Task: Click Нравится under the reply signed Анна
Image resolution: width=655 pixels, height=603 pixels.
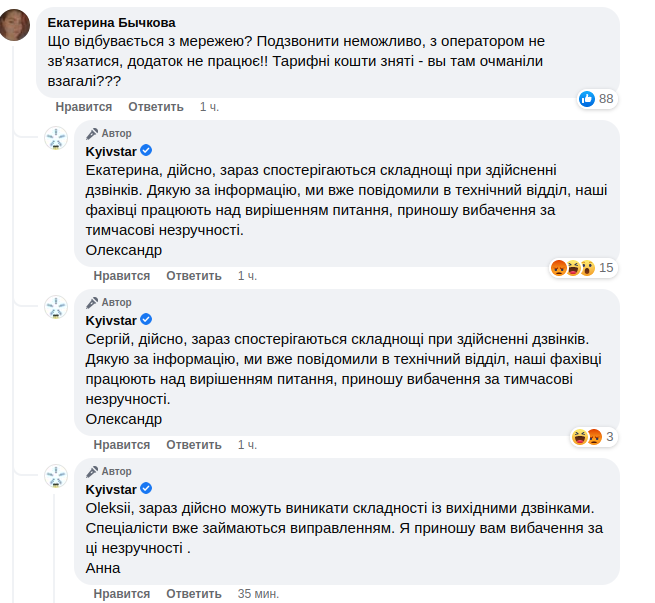Action: (x=122, y=594)
